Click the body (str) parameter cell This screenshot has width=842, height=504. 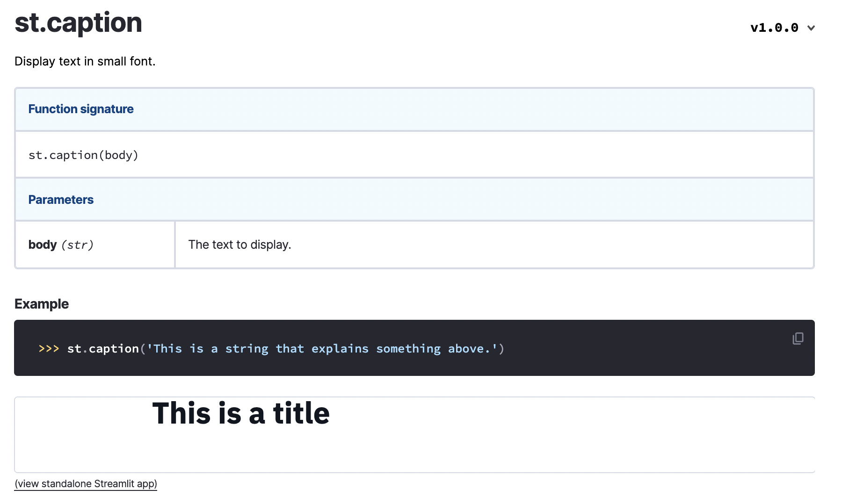click(61, 244)
